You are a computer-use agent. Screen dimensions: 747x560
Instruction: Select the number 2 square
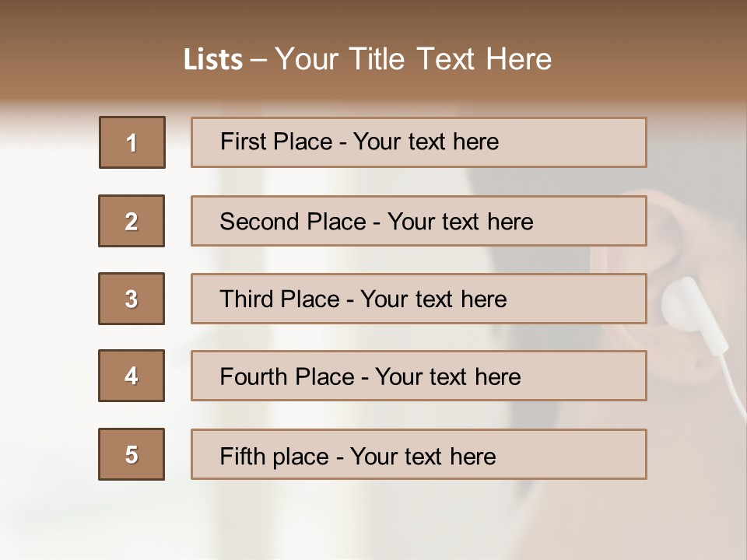pos(132,221)
